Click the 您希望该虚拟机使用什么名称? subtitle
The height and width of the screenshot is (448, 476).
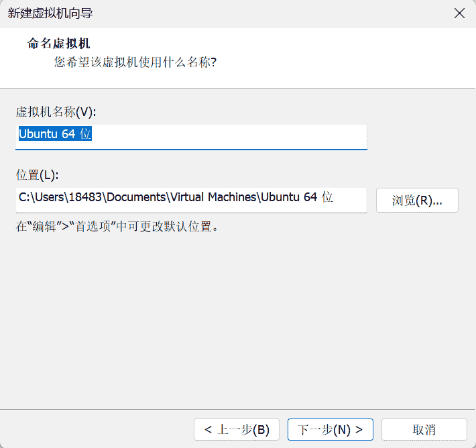coord(135,62)
